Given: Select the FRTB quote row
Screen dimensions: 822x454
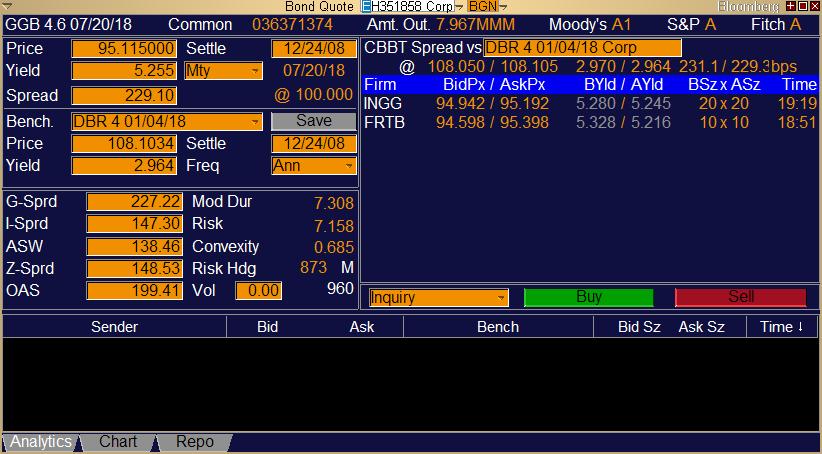Looking at the screenshot, I should click(590, 123).
